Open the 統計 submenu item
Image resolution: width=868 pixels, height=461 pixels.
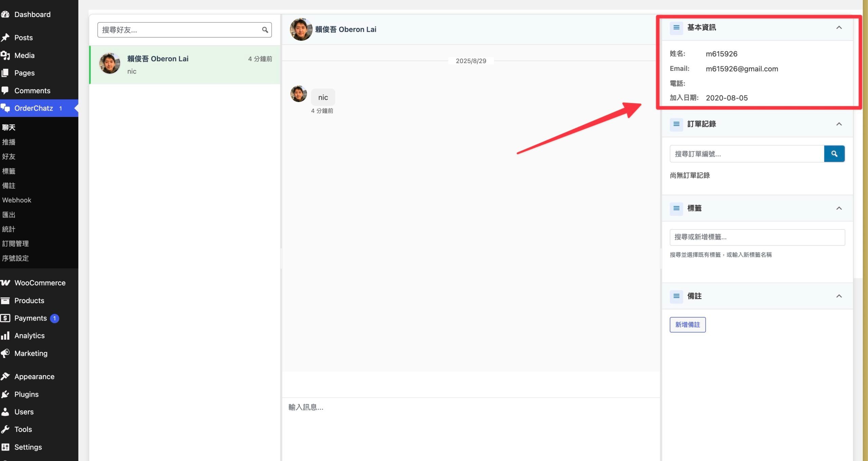(x=9, y=229)
